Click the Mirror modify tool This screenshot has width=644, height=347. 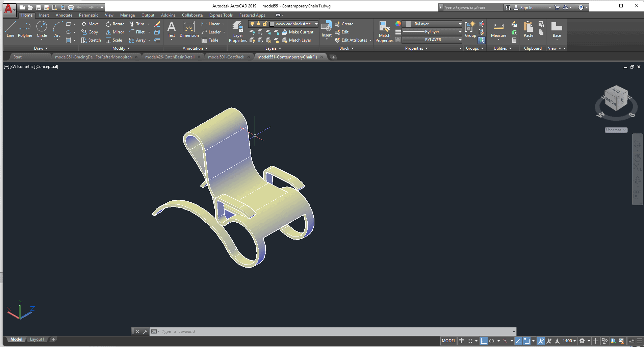click(115, 32)
